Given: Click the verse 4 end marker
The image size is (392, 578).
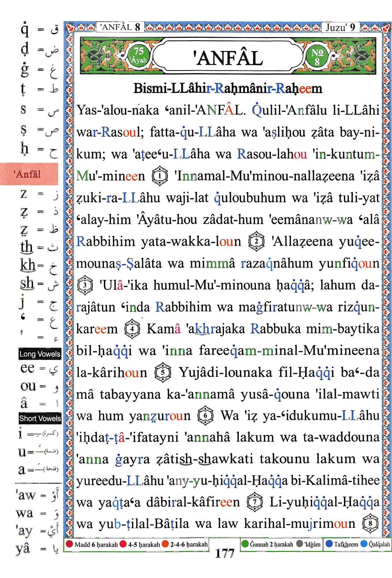Looking at the screenshot, I should point(132,329).
